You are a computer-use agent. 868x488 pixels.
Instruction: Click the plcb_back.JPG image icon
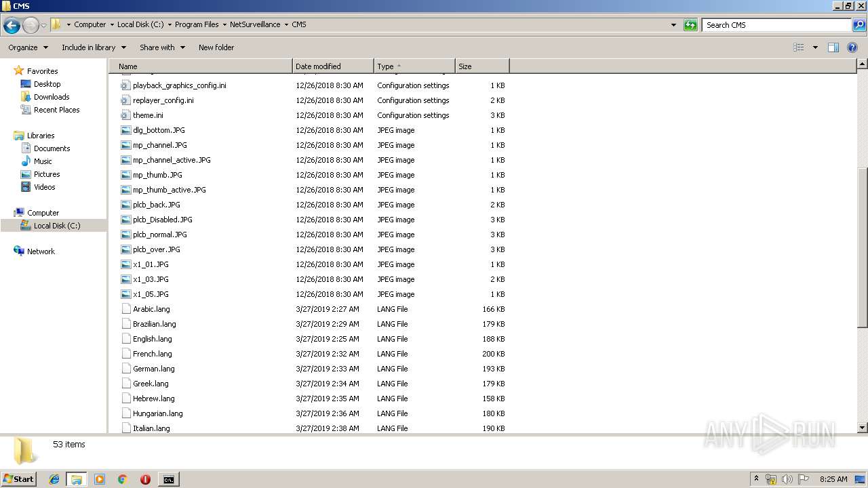click(x=125, y=205)
